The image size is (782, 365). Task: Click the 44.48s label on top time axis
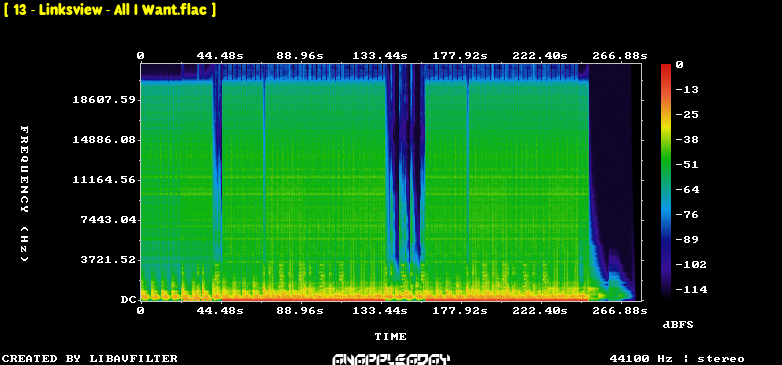tap(219, 56)
